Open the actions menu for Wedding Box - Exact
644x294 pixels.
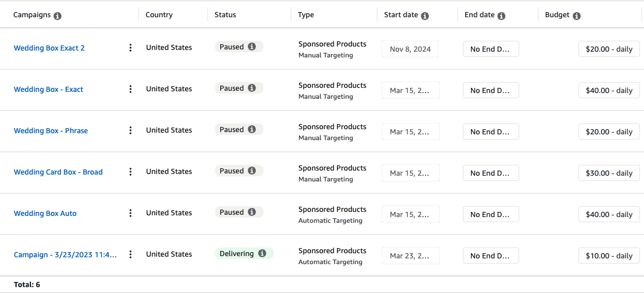(131, 89)
